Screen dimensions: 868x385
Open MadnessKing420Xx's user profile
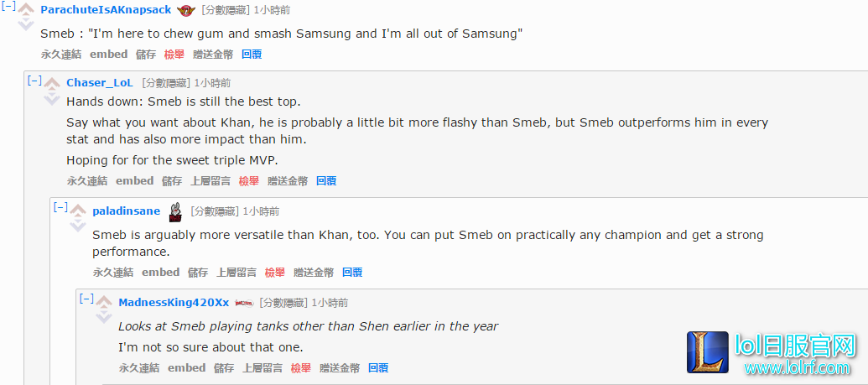[174, 303]
